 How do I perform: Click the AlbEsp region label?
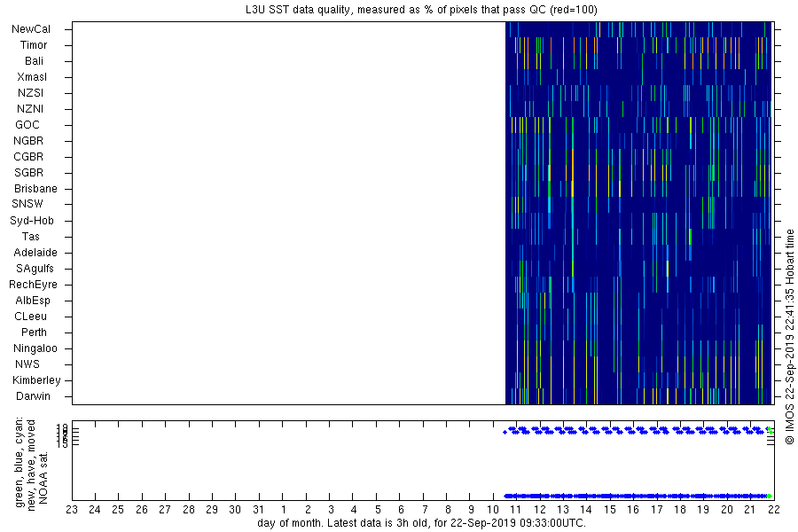point(33,301)
